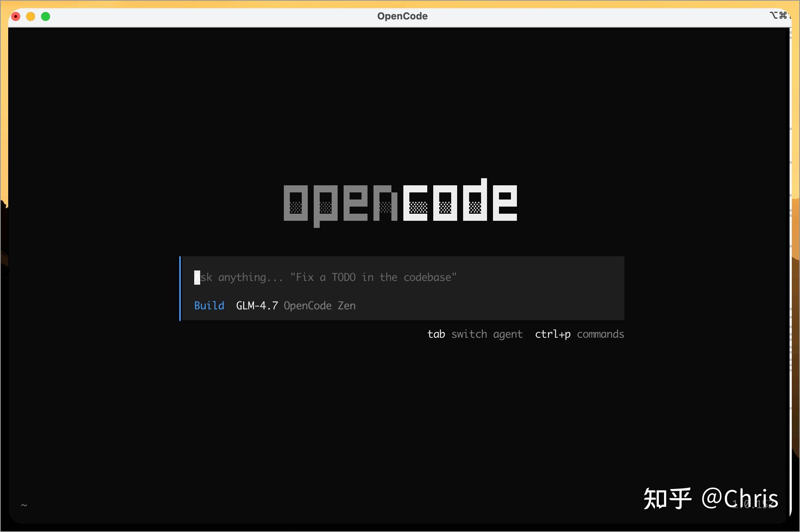
Task: Click the "tab switch agent" hint
Action: coord(475,334)
